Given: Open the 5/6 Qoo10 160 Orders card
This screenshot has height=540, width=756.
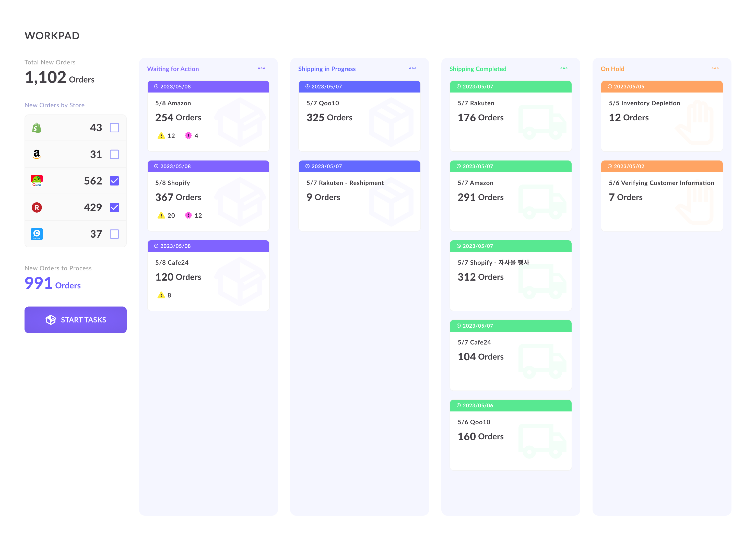Looking at the screenshot, I should 510,435.
